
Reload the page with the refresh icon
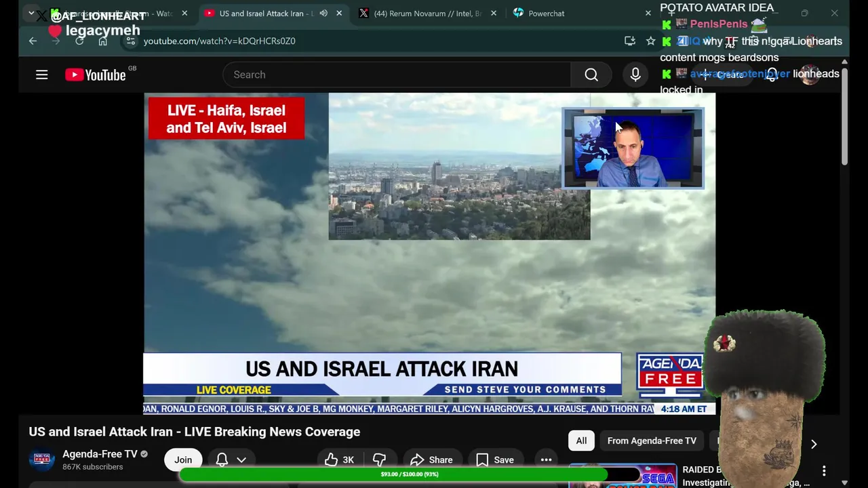79,41
